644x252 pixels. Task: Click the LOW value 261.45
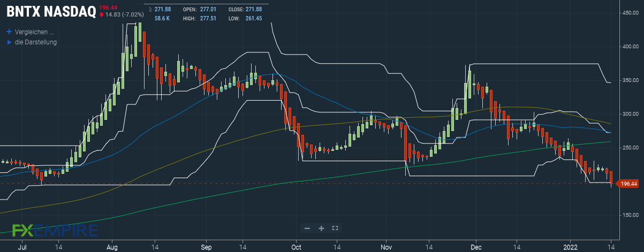point(253,18)
